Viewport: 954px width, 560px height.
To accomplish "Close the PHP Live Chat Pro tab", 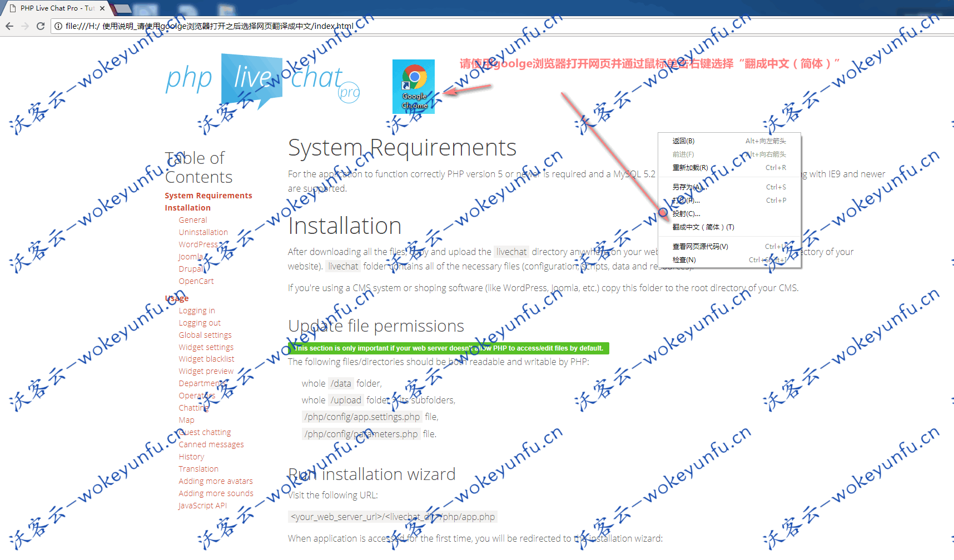I will pos(102,8).
